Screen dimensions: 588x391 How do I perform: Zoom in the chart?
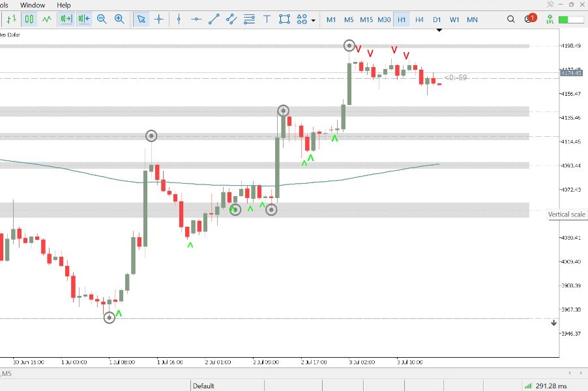click(119, 19)
